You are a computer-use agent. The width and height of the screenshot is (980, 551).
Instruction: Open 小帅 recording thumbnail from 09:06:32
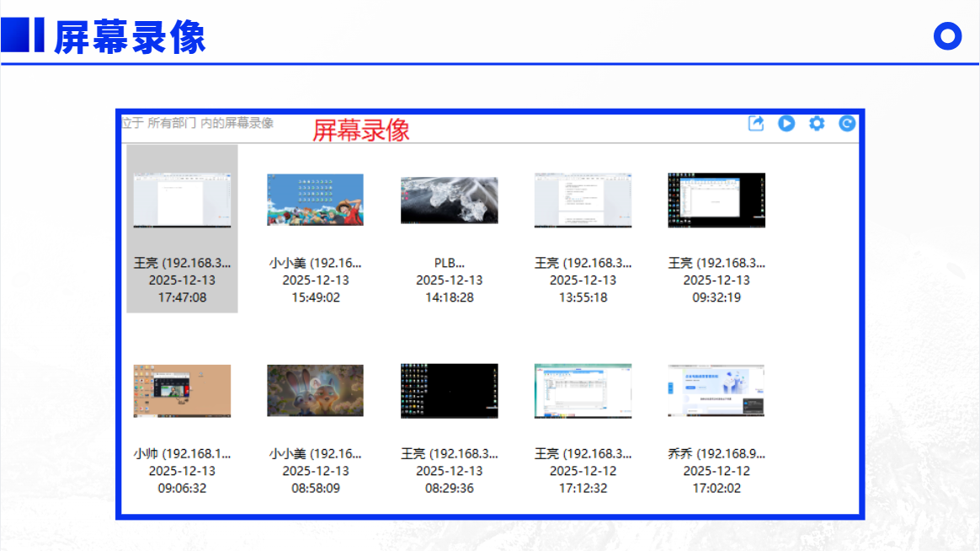(x=182, y=391)
